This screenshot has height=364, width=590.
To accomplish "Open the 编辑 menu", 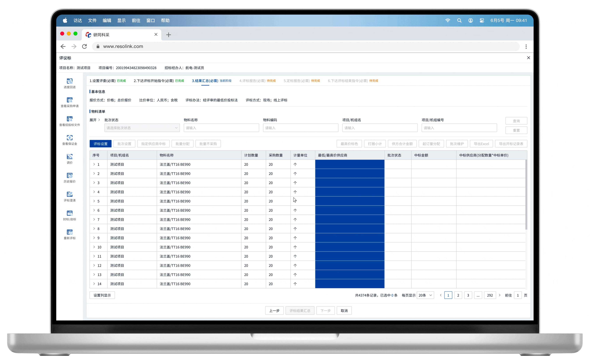I will pos(107,20).
